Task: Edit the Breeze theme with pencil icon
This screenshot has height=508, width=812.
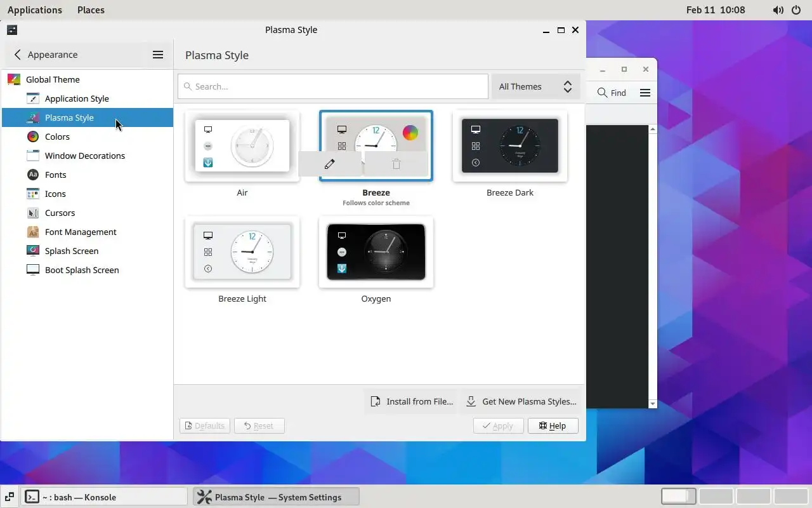Action: point(329,164)
